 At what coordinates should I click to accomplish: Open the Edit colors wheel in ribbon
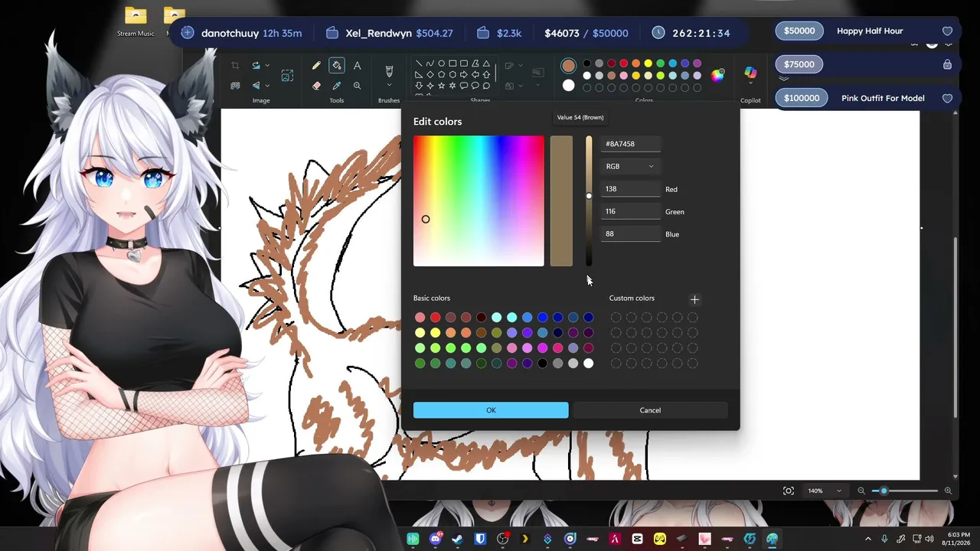(x=717, y=74)
